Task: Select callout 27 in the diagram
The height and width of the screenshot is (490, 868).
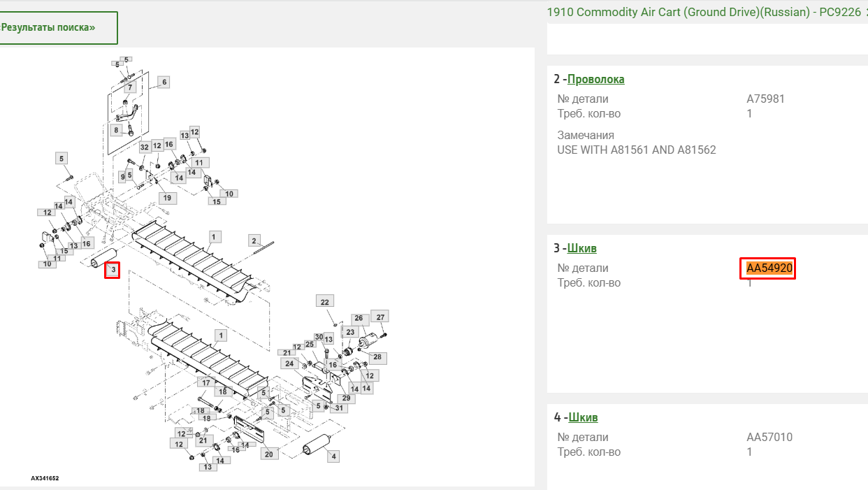Action: coord(381,317)
